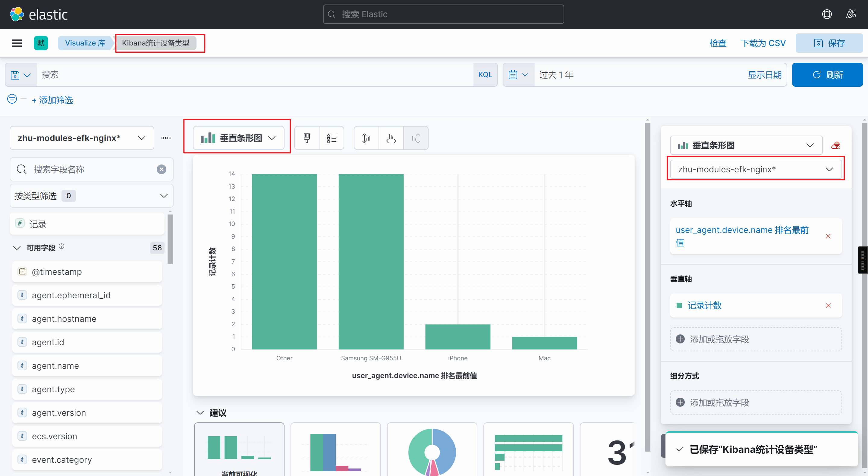Open the legend settings icon
868x476 pixels.
point(332,138)
